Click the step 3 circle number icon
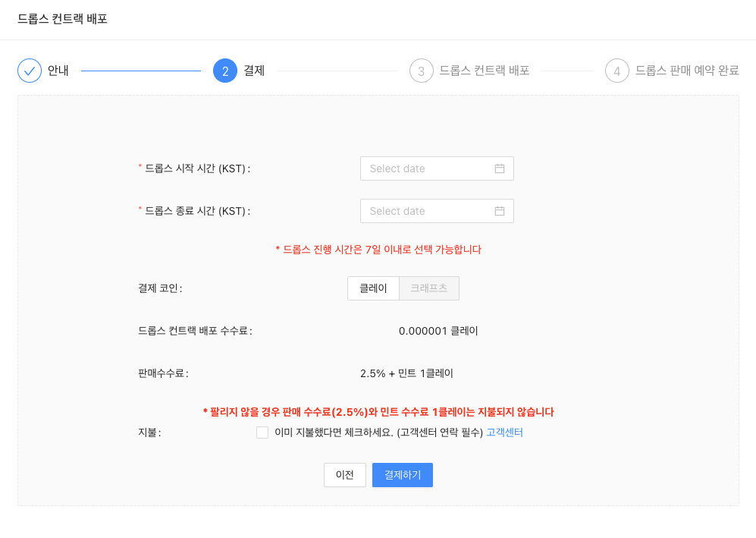Image resolution: width=756 pixels, height=538 pixels. (422, 71)
